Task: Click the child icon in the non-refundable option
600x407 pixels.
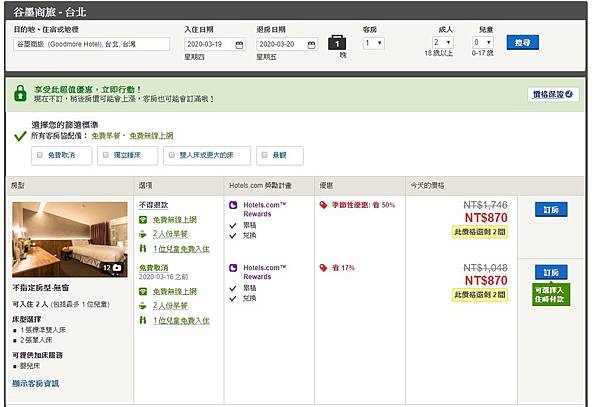Action: 143,249
